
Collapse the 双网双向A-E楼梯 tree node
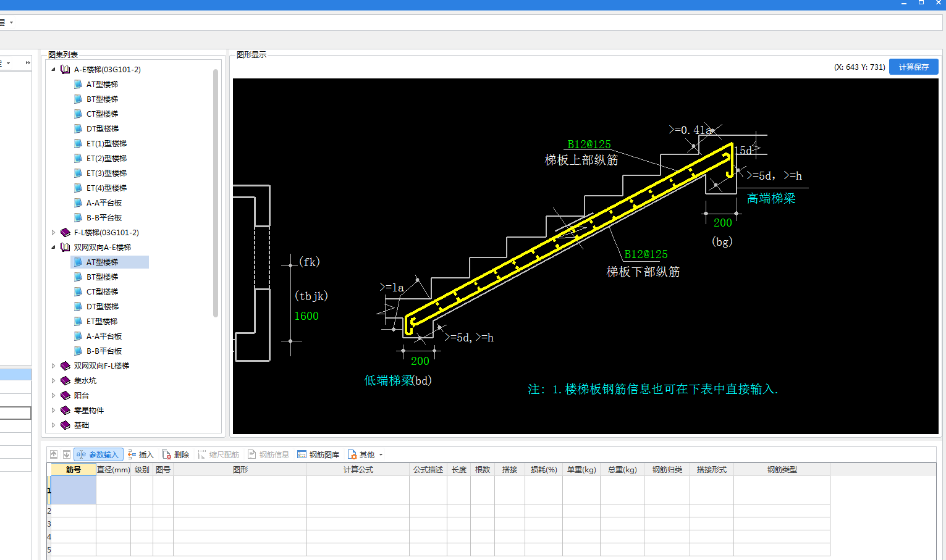(53, 248)
